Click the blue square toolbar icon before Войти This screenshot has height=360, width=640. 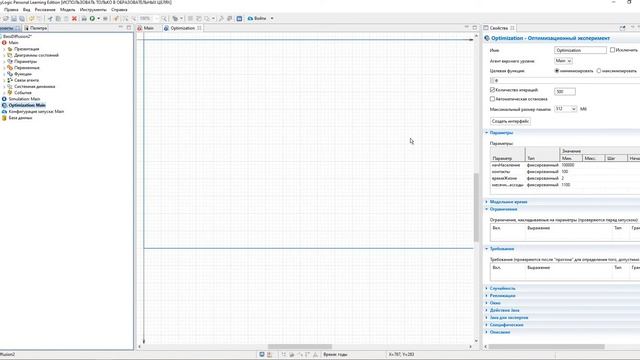coord(239,18)
